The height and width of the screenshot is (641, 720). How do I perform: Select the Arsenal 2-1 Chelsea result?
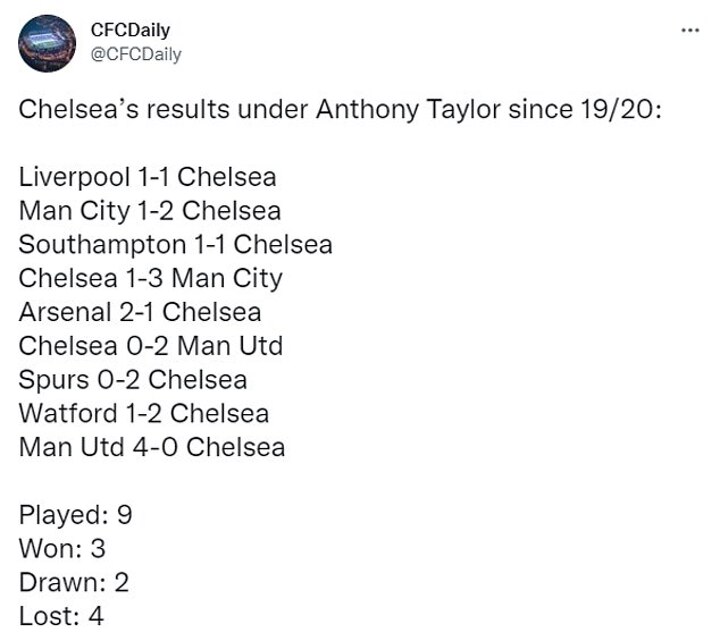click(x=140, y=312)
